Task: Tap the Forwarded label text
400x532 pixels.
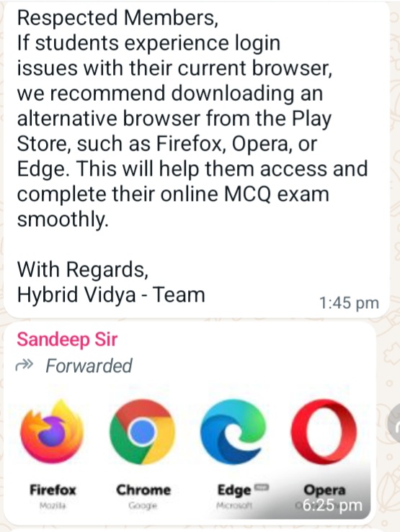Action: pos(89,366)
